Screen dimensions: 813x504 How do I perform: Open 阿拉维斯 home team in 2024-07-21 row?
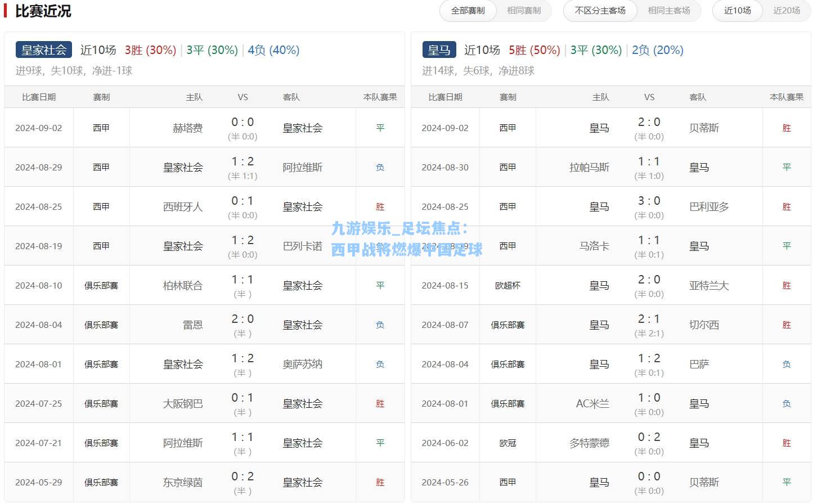pyautogui.click(x=182, y=443)
